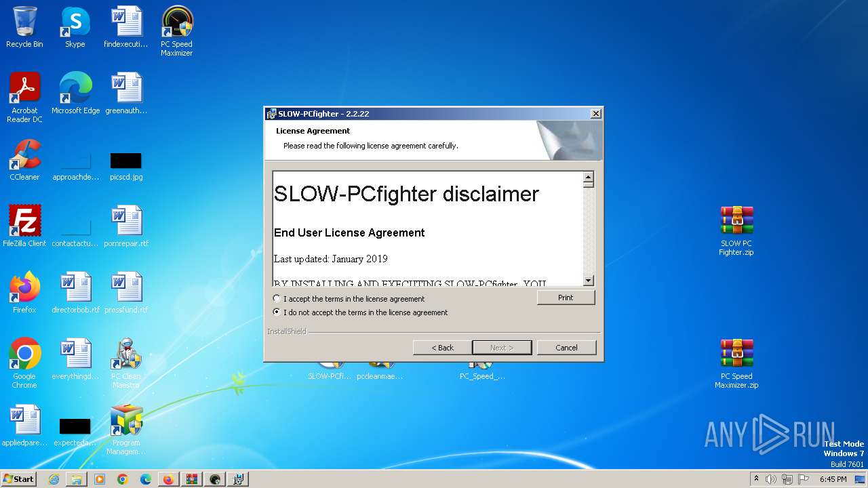This screenshot has height=488, width=868.
Task: Select pornrepair.rtf document icon
Action: 126,226
